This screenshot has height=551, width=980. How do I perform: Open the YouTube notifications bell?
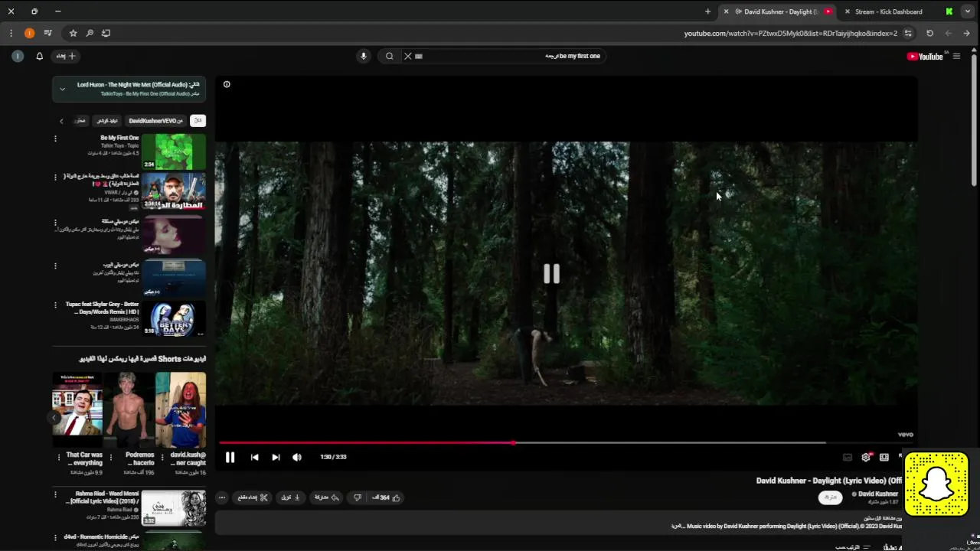click(x=40, y=56)
